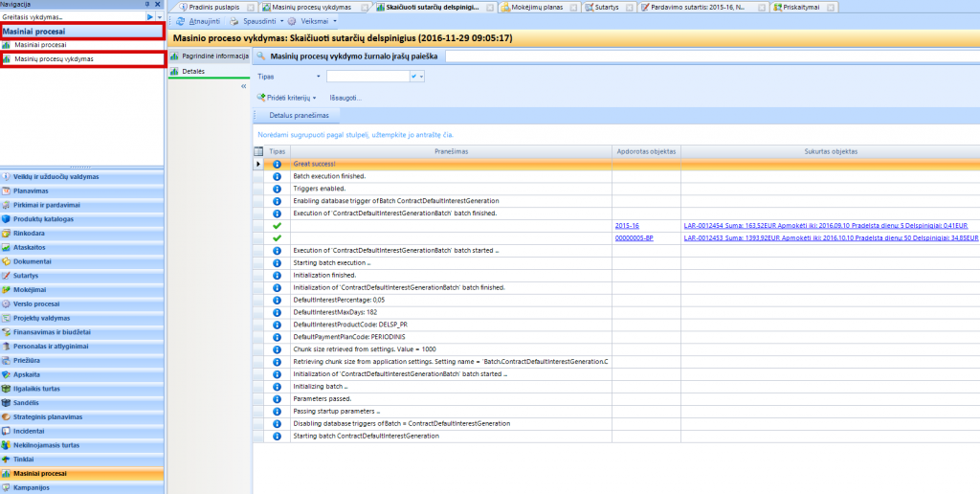The width and height of the screenshot is (980, 494).
Task: Select 'DefaultInterestMaxDays: 182' row
Action: click(x=615, y=312)
